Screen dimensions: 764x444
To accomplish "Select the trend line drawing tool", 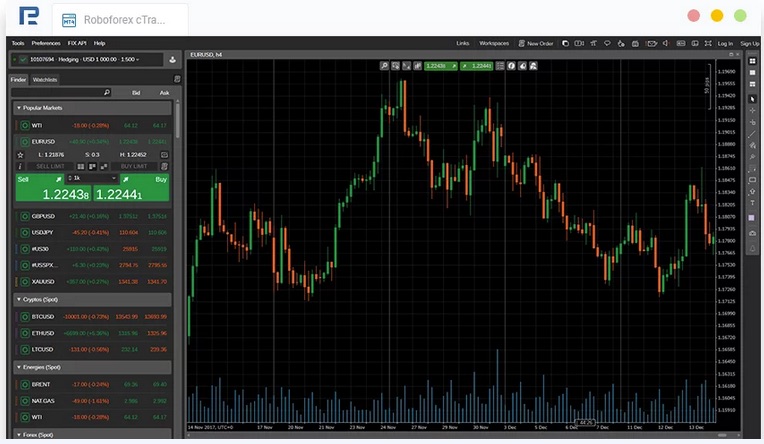I will 752,134.
